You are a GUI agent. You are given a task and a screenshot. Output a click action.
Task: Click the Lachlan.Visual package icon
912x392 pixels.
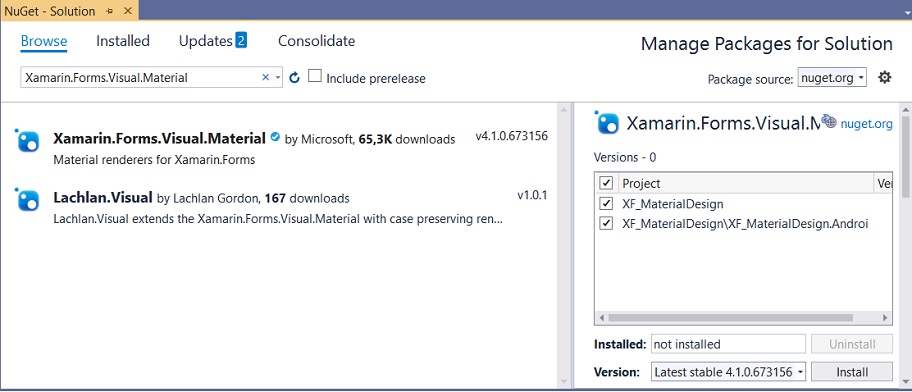point(27,199)
